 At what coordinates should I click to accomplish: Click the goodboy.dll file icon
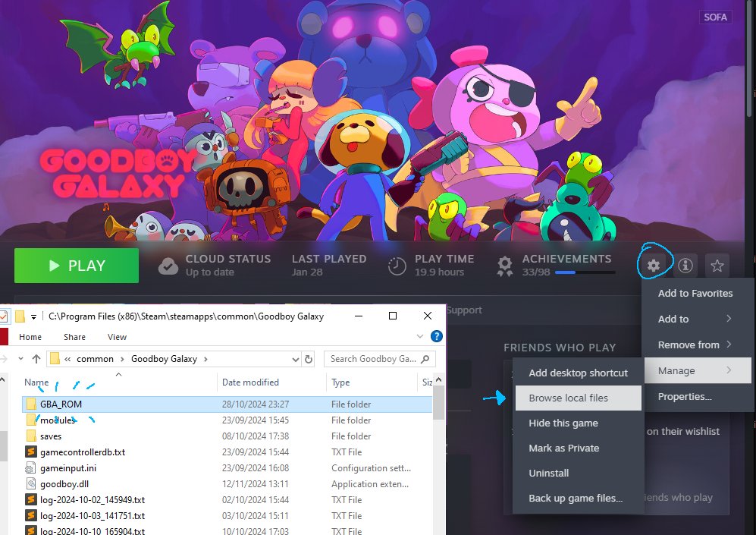tap(31, 484)
